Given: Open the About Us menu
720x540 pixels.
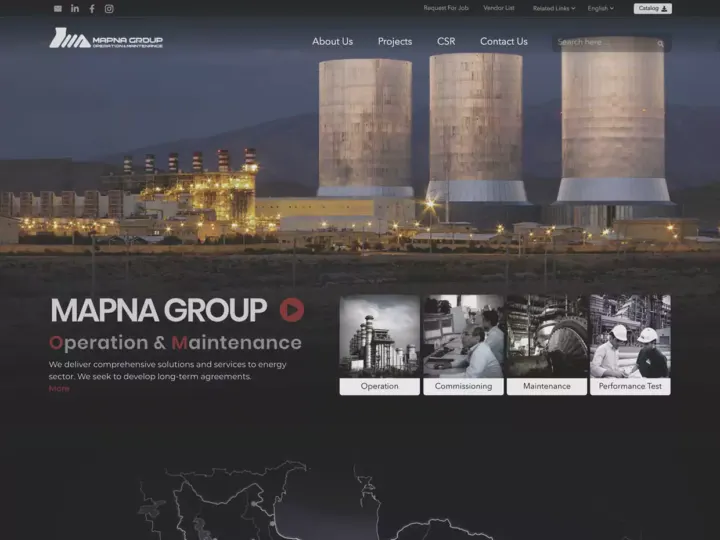Looking at the screenshot, I should point(332,41).
